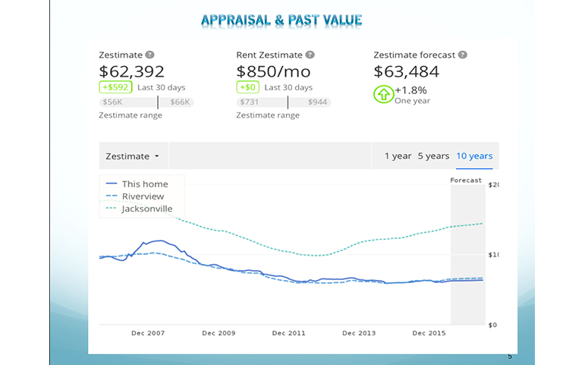Click the help icon beside Rent Zestimate
This screenshot has height=365, width=588.
pos(310,55)
